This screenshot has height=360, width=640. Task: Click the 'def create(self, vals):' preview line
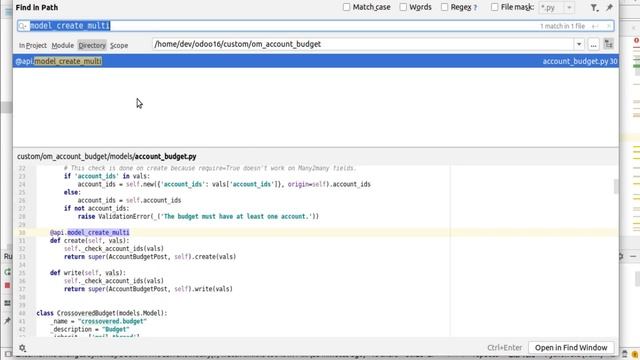coord(89,240)
